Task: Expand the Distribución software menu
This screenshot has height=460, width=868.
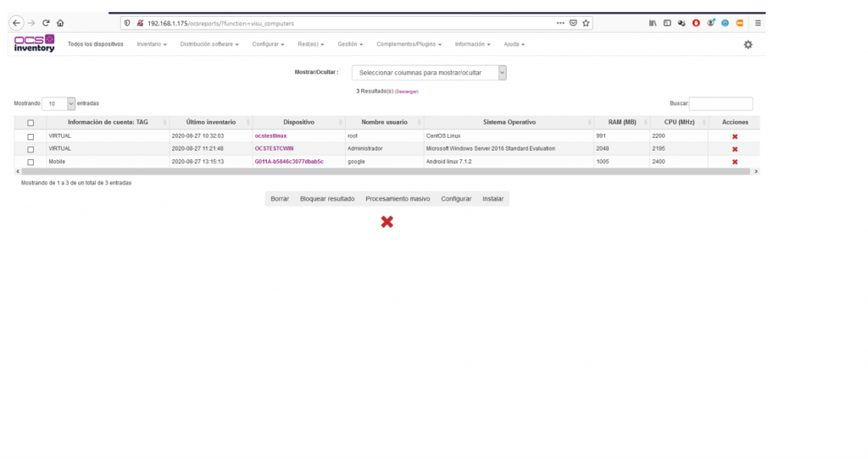Action: click(x=209, y=44)
